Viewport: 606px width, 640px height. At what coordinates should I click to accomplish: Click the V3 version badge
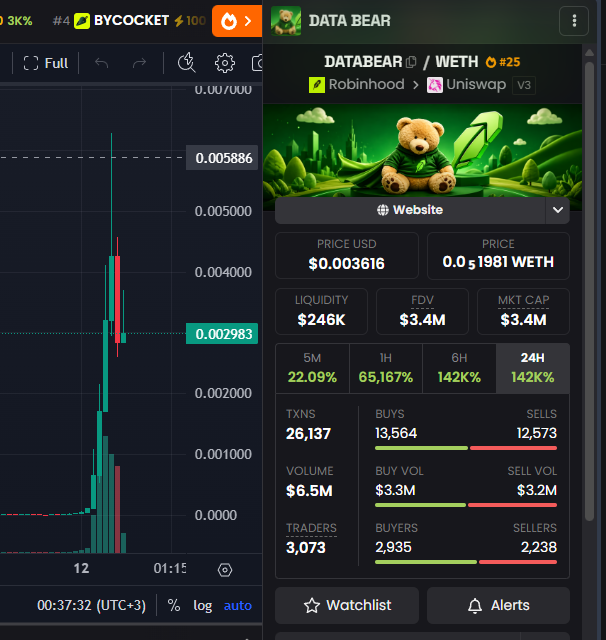pyautogui.click(x=524, y=85)
